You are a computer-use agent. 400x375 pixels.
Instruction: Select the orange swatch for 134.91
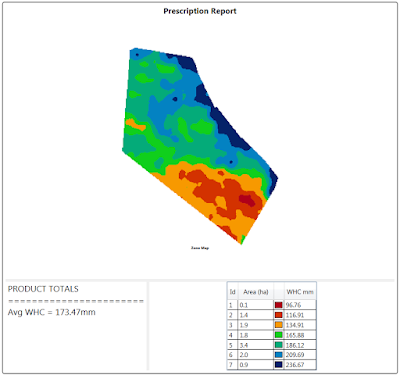coord(279,325)
